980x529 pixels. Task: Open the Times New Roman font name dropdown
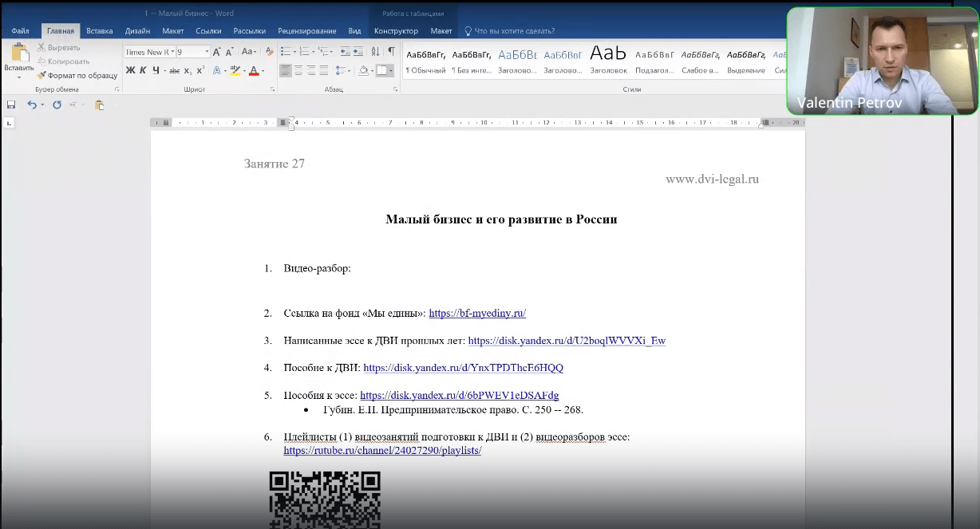click(172, 52)
